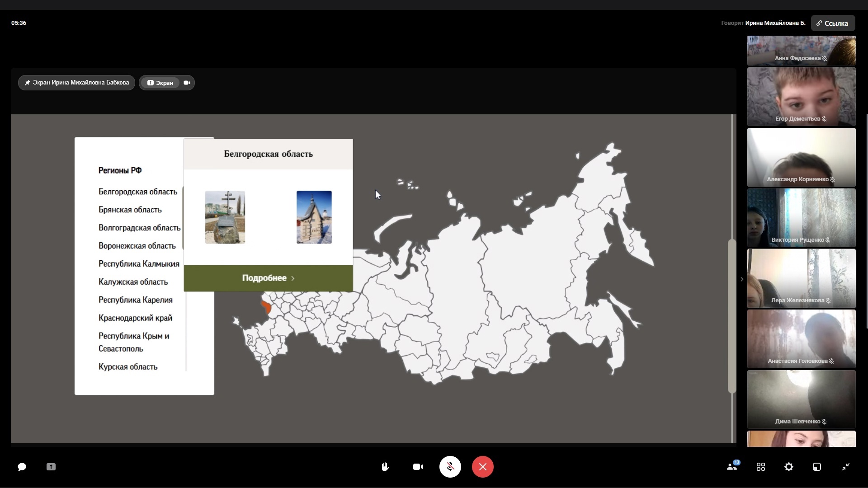Switch to the camera view toggle
The width and height of the screenshot is (868, 488).
[187, 83]
